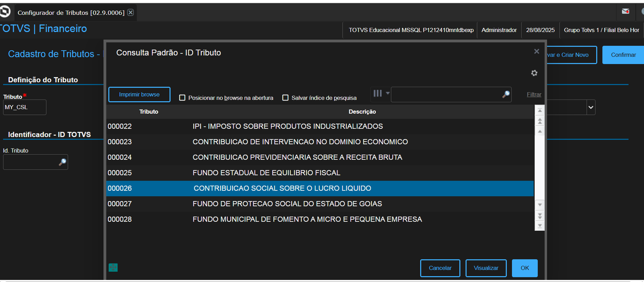Viewport: 644px width, 282px height.
Task: Click the Filtrar link
Action: pyautogui.click(x=534, y=94)
